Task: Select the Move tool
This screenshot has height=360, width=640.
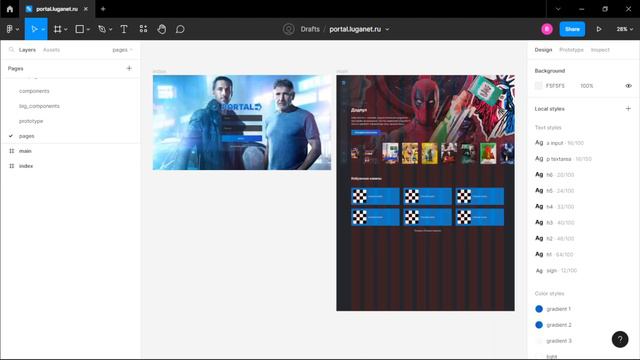Action: [x=34, y=29]
